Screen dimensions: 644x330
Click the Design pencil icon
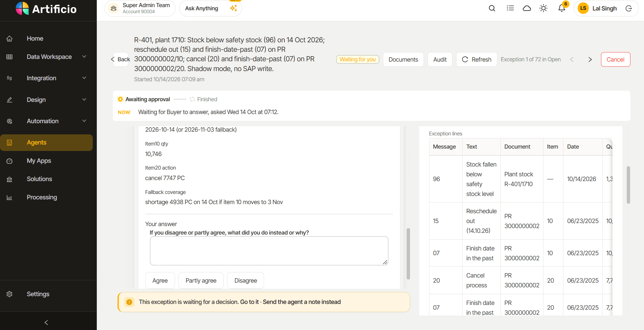point(9,100)
